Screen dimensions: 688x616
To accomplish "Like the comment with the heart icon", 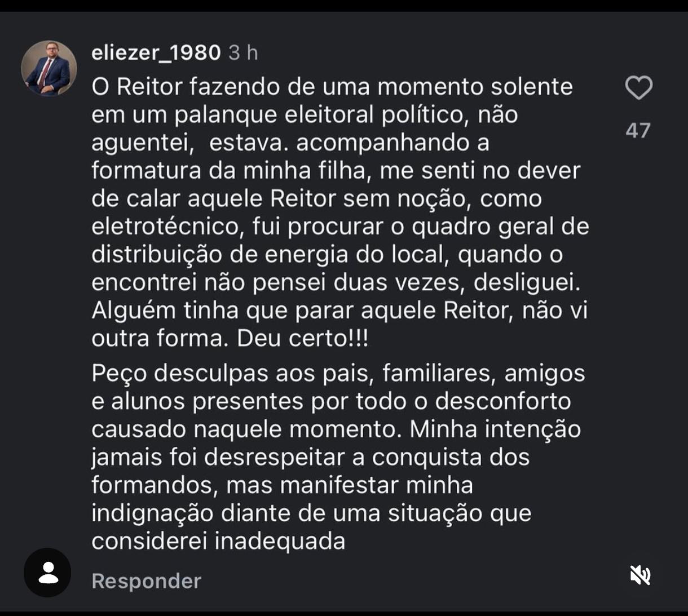I will [x=638, y=88].
